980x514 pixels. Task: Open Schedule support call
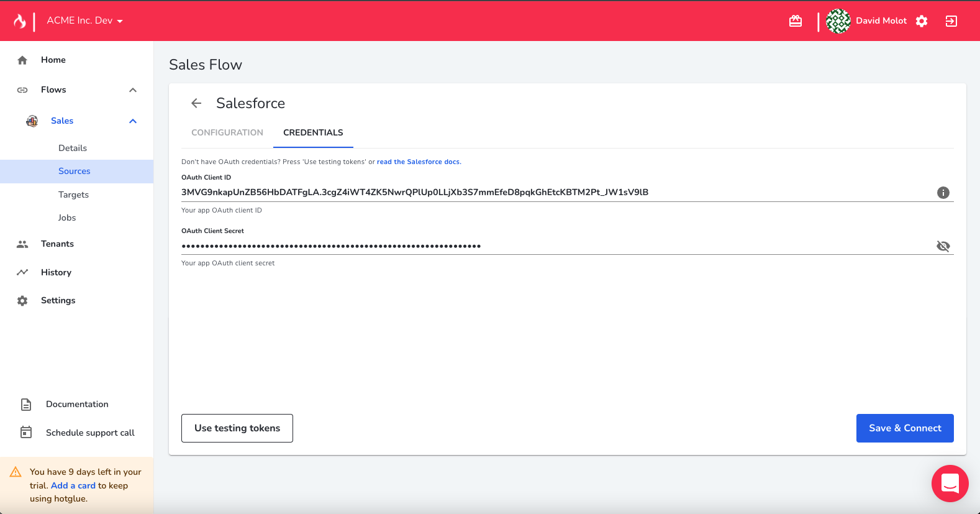coord(90,433)
